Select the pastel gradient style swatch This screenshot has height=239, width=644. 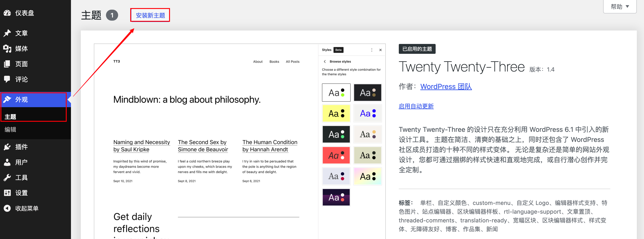click(x=368, y=176)
